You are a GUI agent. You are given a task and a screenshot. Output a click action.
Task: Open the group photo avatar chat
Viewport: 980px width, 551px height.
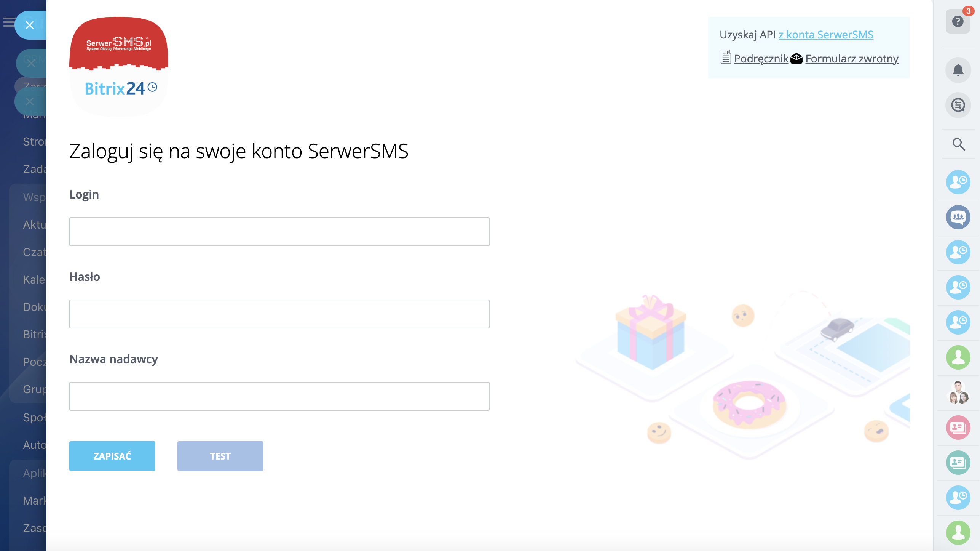[958, 392]
